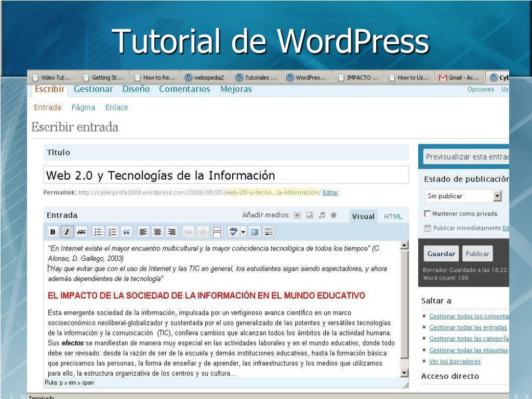
Task: Switch to the How to Re... browser tab
Action: (x=155, y=78)
